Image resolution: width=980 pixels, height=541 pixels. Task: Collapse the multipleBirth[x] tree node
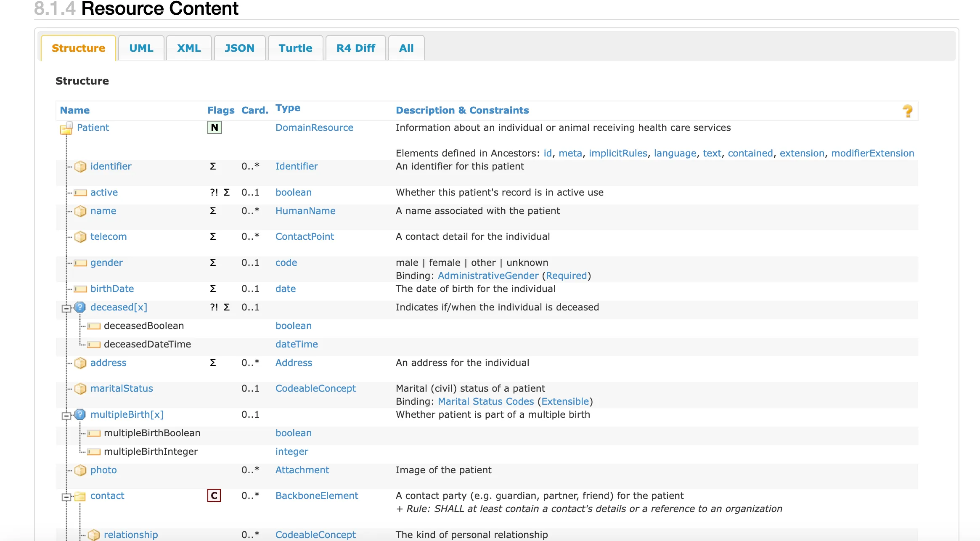click(x=66, y=415)
